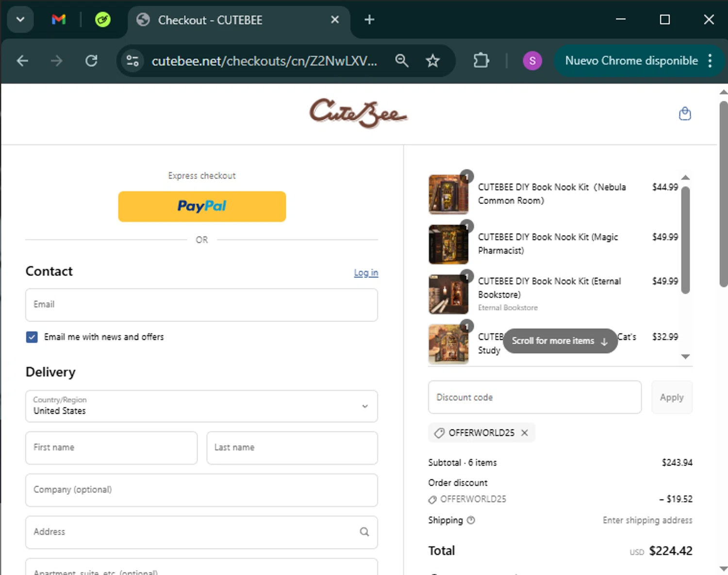Screen dimensions: 728x575
Task: Close the Checkout - CUTEBEE tab
Action: tap(335, 19)
